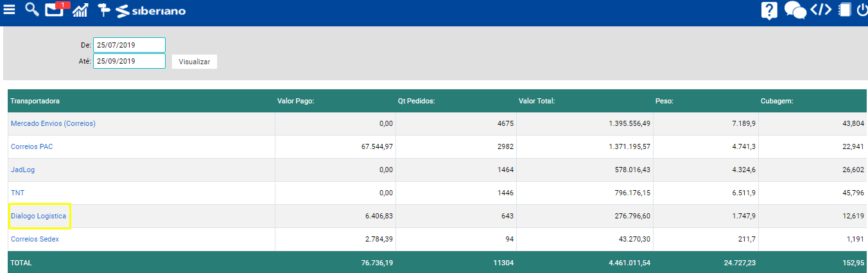Open the mail inbox with notification badge
The height and width of the screenshot is (273, 868).
55,10
